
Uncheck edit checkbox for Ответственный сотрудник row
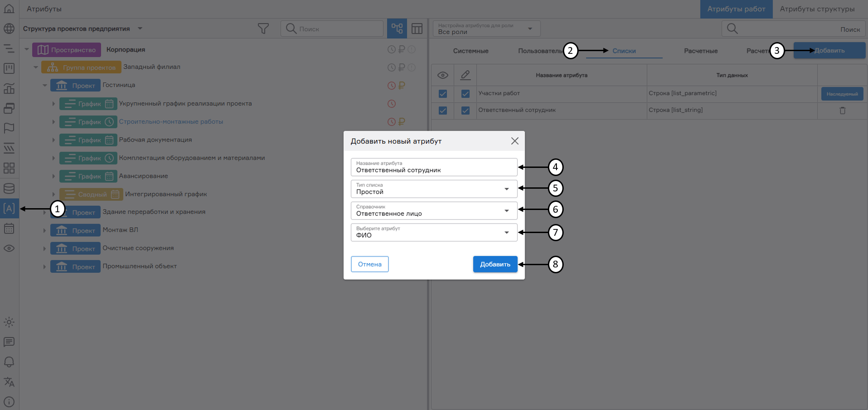pos(465,110)
